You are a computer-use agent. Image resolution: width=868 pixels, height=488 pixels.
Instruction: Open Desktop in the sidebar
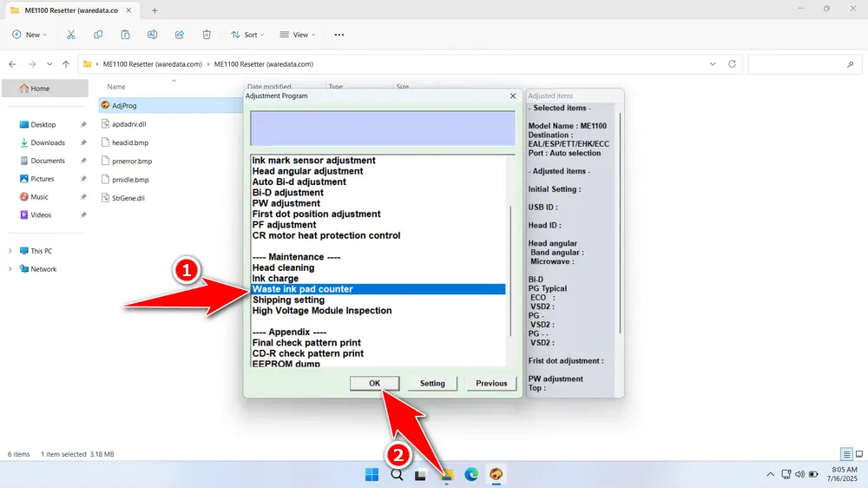pos(45,125)
